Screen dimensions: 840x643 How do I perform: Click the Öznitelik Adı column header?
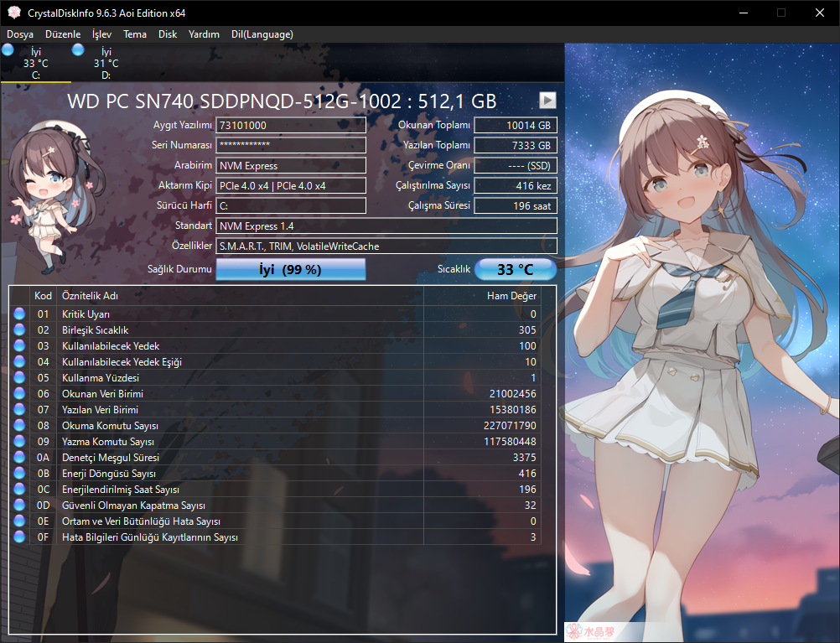click(240, 296)
